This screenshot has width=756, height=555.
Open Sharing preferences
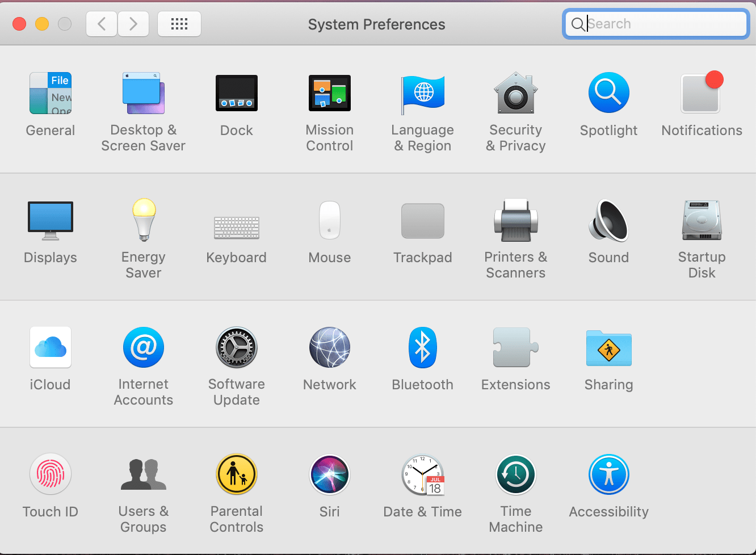coord(609,348)
